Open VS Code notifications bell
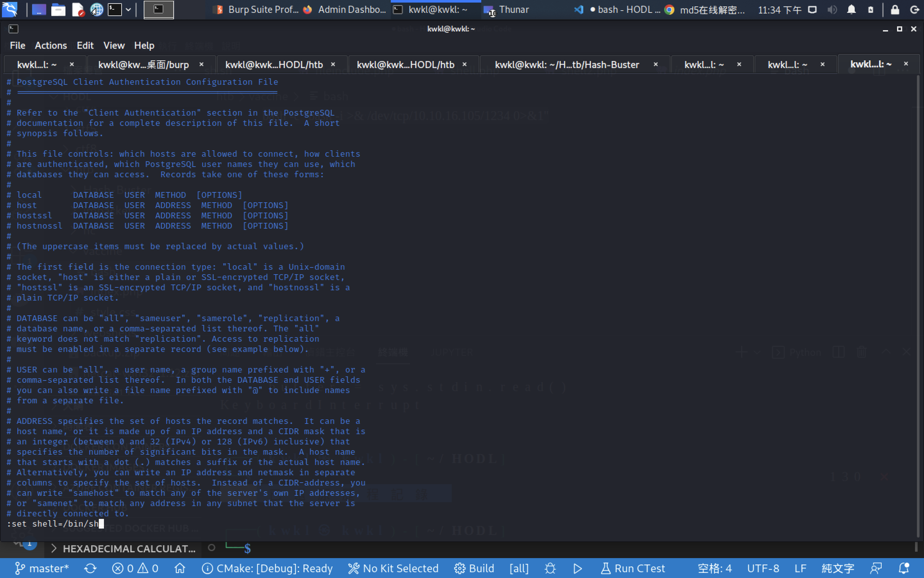924x578 pixels. (904, 568)
